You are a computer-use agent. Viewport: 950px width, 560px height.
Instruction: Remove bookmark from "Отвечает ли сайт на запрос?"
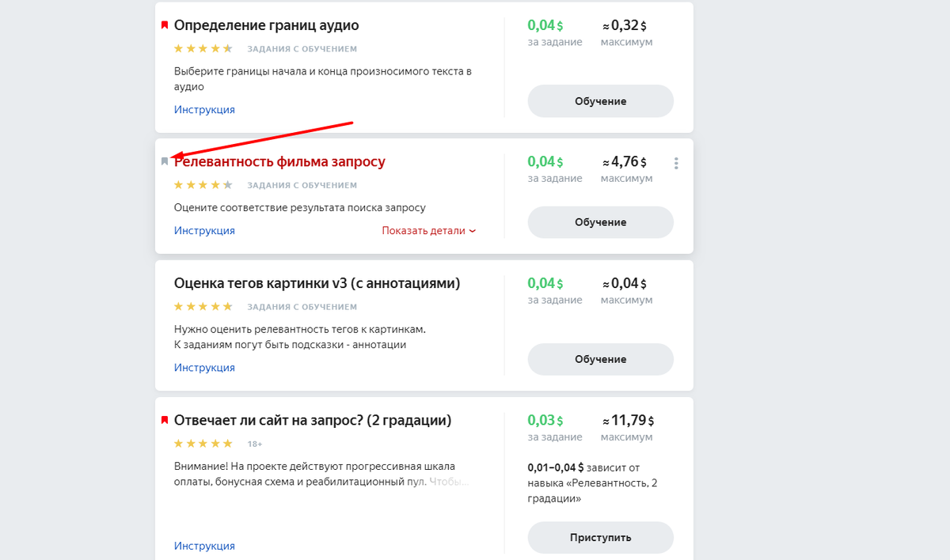165,420
